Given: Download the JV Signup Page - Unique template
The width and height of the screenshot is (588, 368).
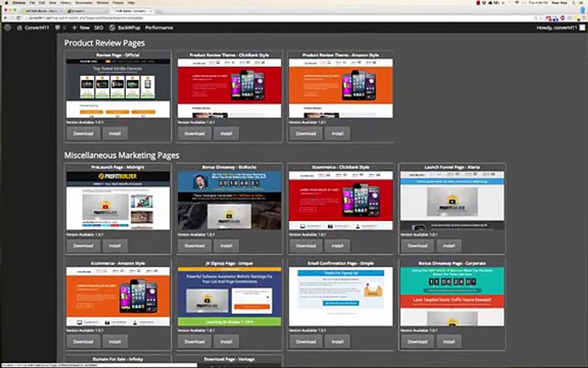Looking at the screenshot, I should [194, 341].
